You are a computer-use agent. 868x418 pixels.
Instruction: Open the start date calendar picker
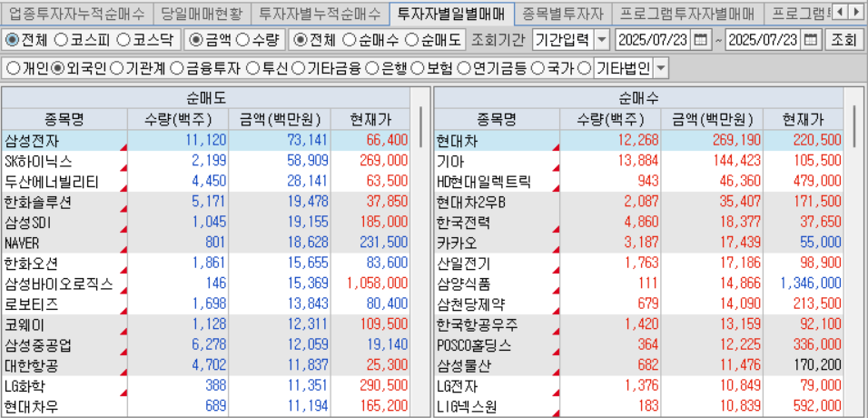click(x=700, y=41)
